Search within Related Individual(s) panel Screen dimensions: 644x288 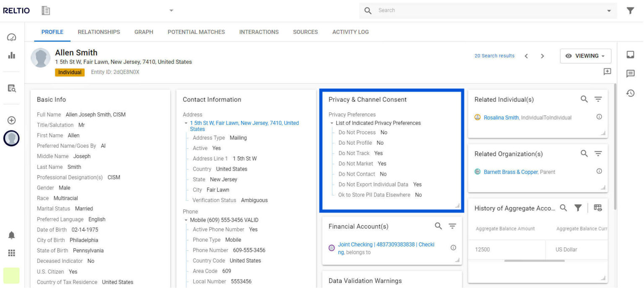[584, 99]
